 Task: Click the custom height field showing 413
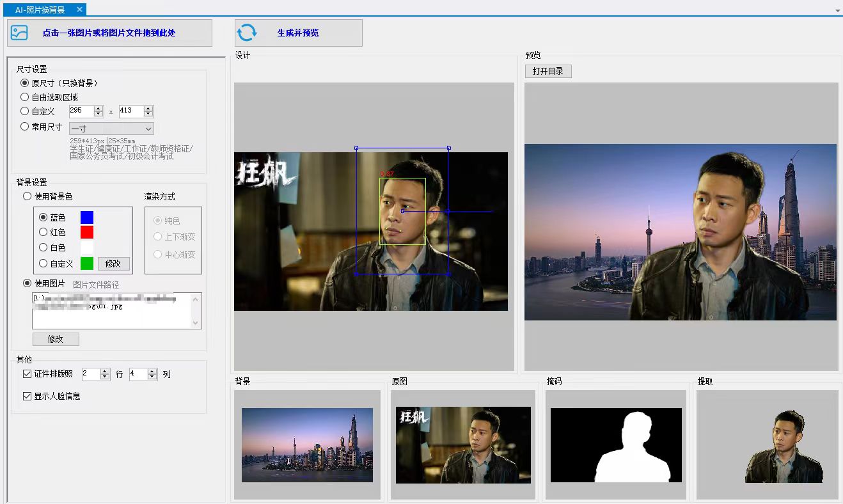click(132, 111)
